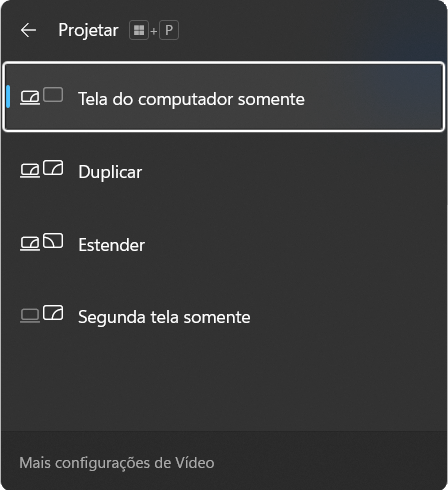
Task: Click the plus sign between shortcut keys
Action: [x=154, y=32]
